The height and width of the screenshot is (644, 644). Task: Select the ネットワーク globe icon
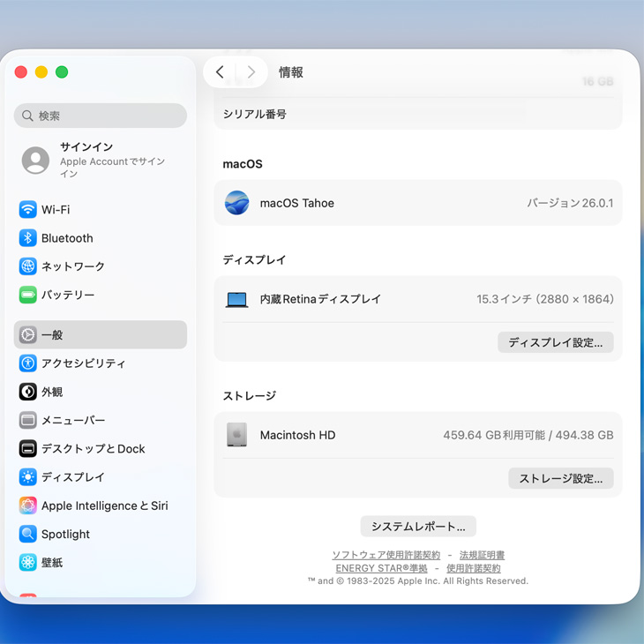(28, 266)
